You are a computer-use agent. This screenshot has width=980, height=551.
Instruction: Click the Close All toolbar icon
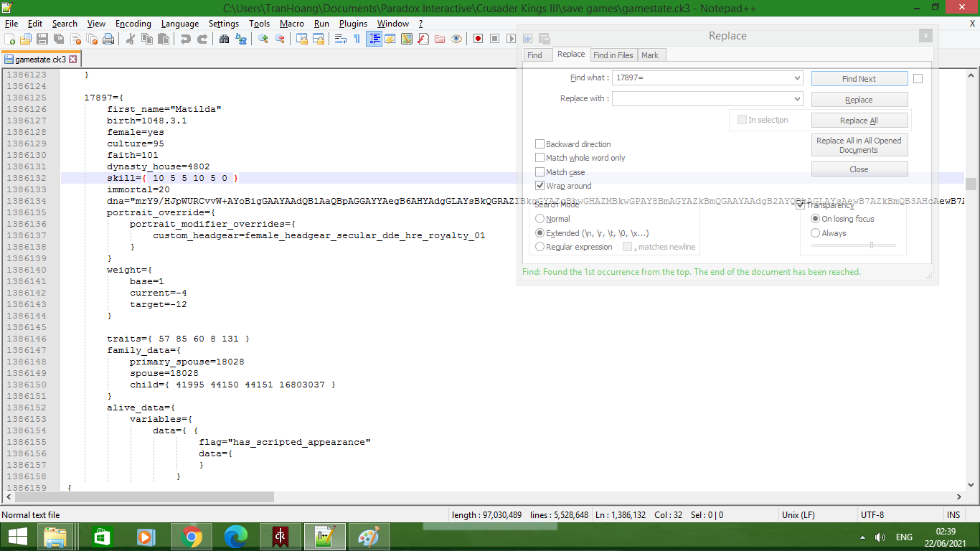[92, 39]
